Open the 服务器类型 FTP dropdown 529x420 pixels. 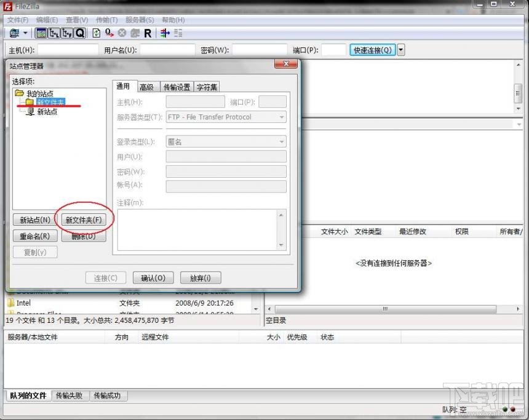tap(226, 117)
